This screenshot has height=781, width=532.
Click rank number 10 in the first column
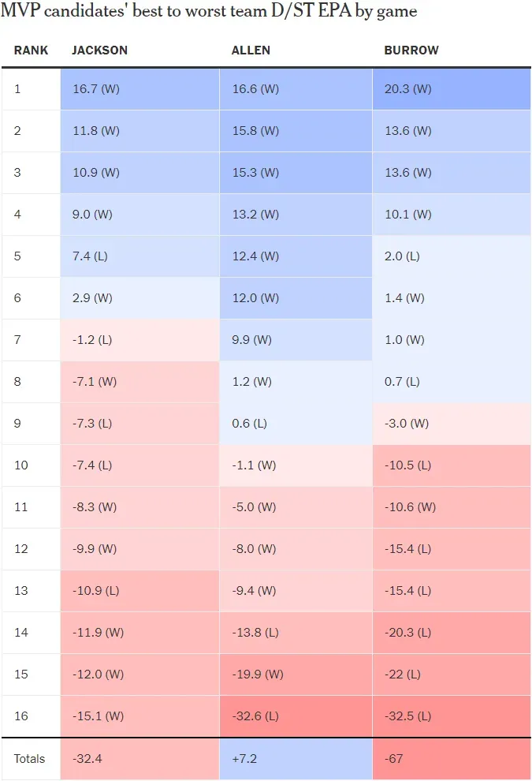coord(21,465)
